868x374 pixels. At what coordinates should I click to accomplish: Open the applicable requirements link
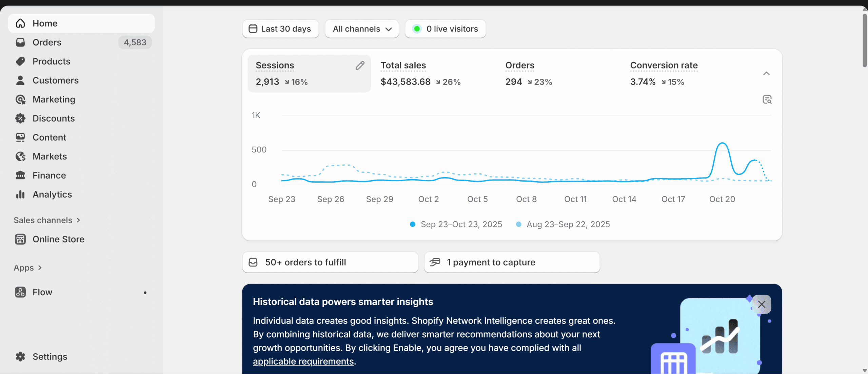click(303, 361)
